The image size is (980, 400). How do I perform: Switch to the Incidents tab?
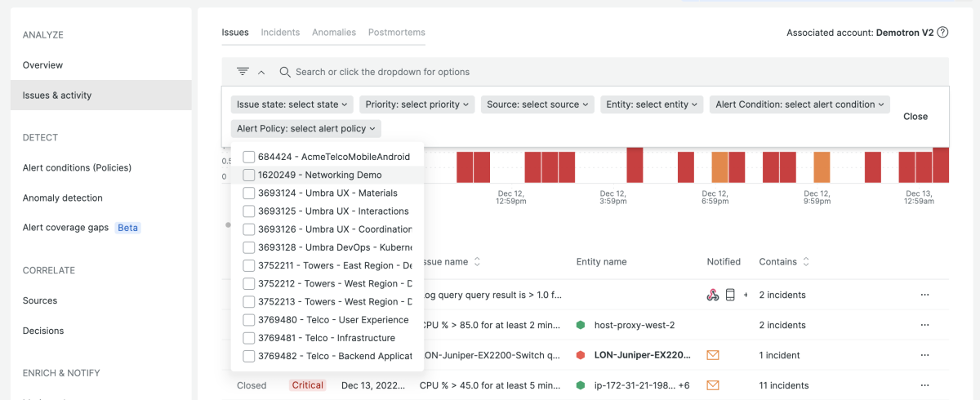click(x=280, y=33)
